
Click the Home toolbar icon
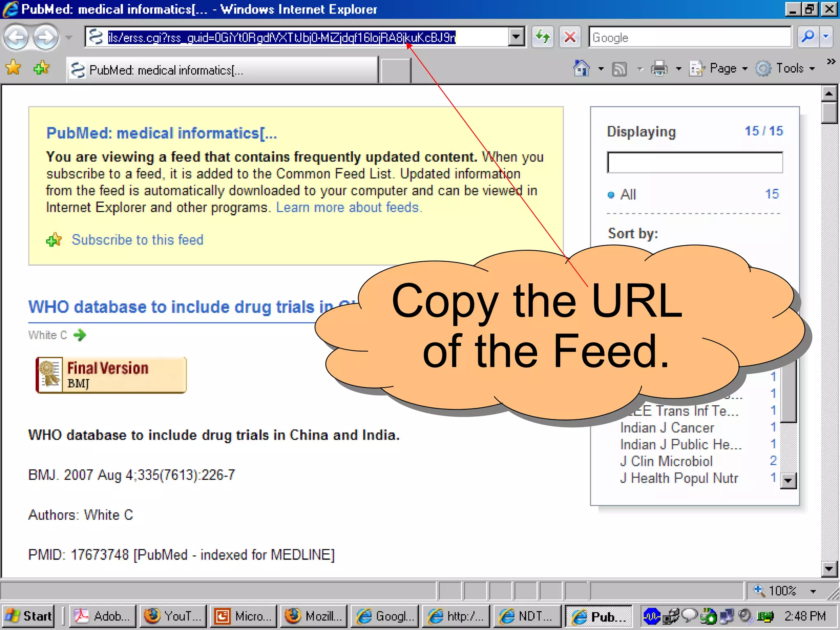click(x=582, y=68)
